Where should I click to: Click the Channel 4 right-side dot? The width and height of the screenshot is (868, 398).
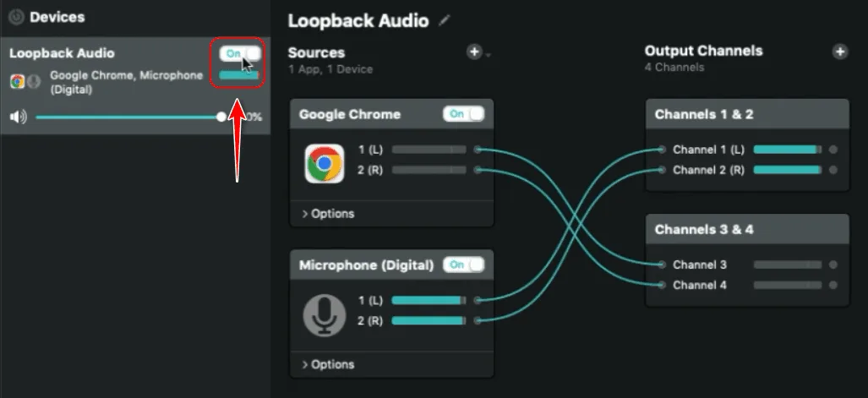coord(833,285)
